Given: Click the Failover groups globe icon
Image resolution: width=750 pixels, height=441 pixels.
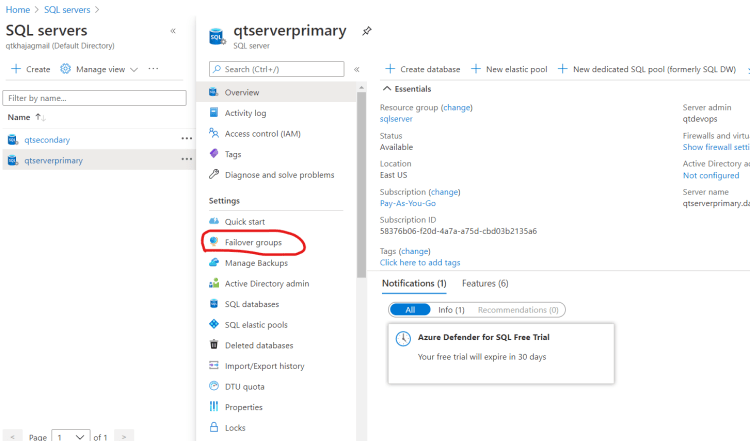Looking at the screenshot, I should [x=214, y=242].
